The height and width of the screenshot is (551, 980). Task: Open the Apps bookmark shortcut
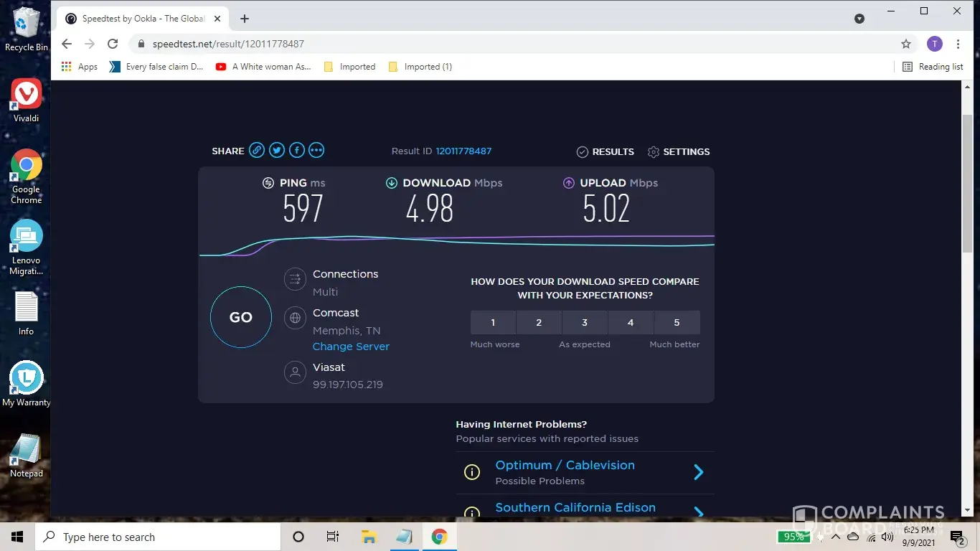click(x=80, y=67)
